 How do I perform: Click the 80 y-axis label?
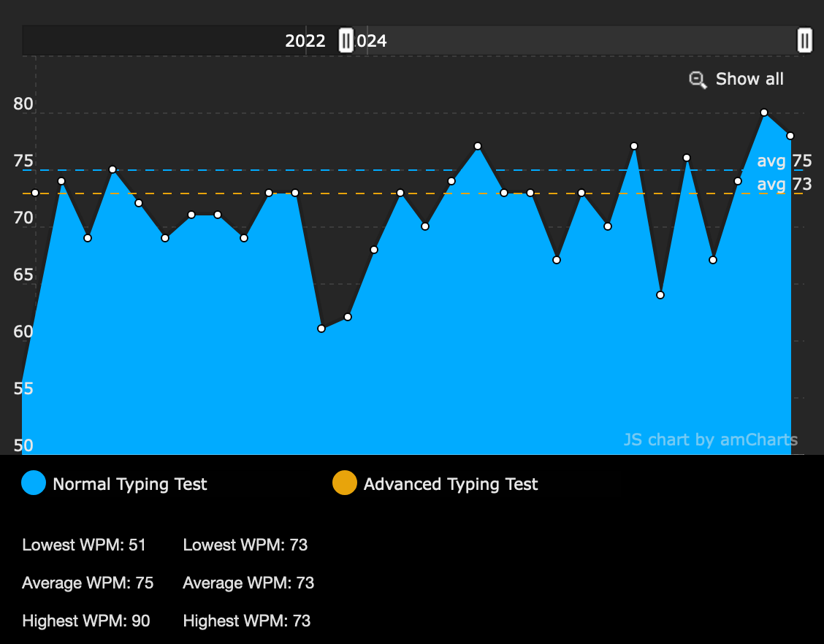click(x=23, y=104)
